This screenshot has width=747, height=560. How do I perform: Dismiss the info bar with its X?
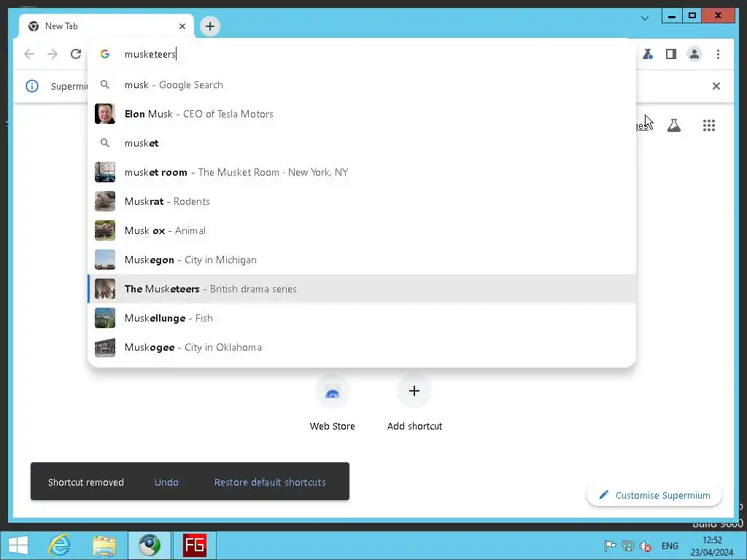pos(716,86)
